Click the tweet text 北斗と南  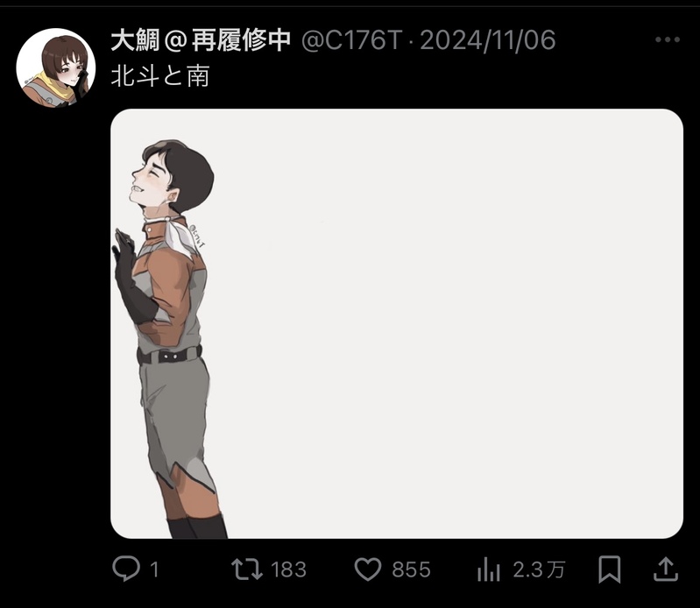pyautogui.click(x=159, y=76)
